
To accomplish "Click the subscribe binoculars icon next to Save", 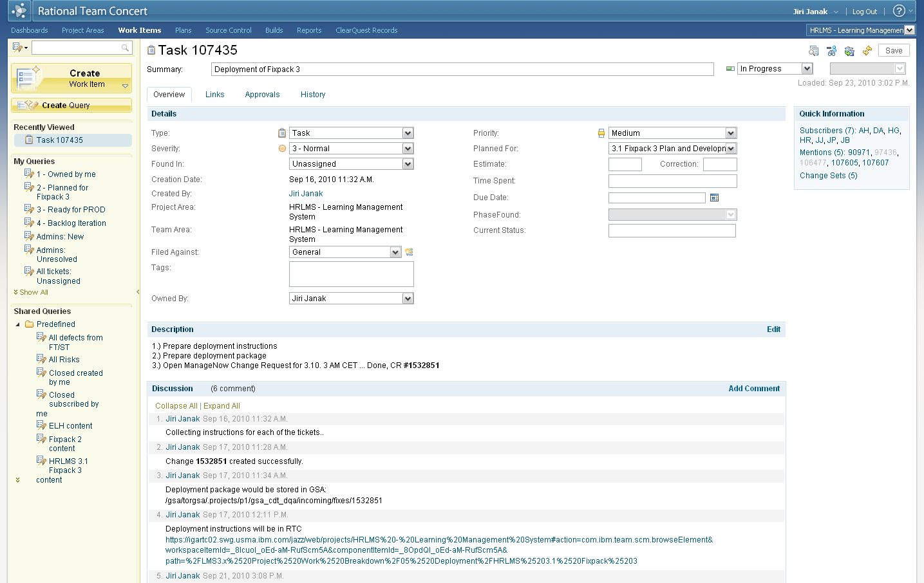I will coord(832,51).
